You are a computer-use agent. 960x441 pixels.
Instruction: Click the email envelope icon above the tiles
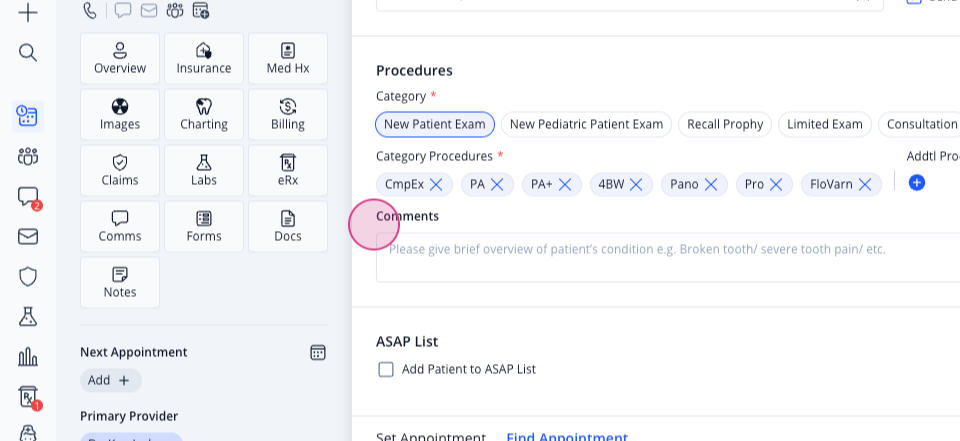click(x=149, y=10)
